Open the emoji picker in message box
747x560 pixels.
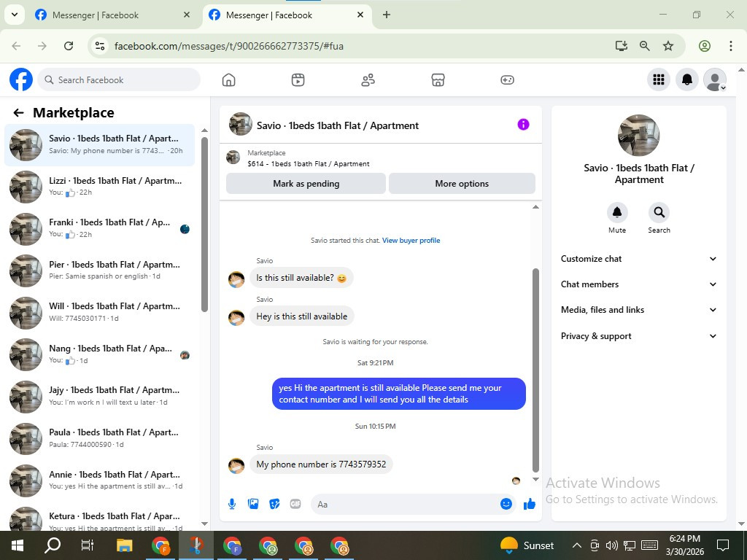click(506, 504)
